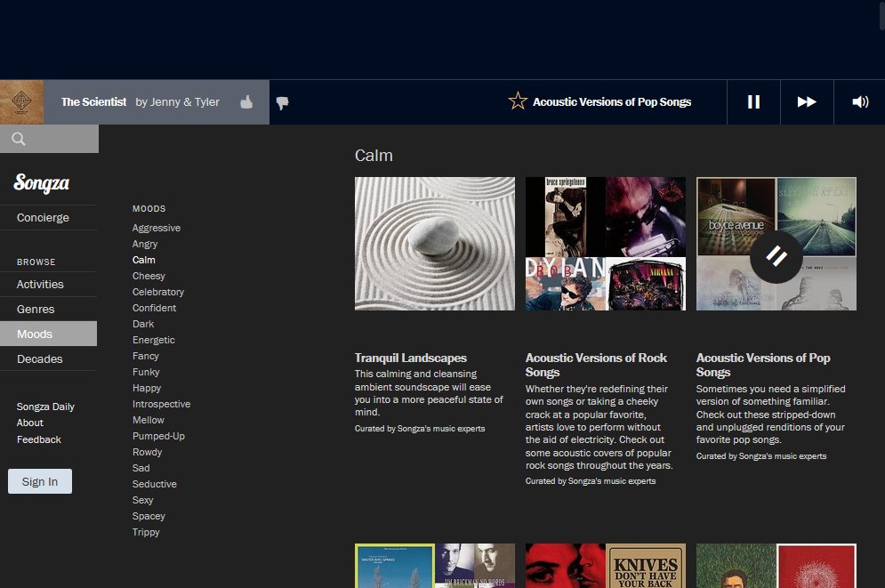Viewport: 885px width, 588px height.
Task: Select the Cheesy mood
Action: (x=149, y=276)
